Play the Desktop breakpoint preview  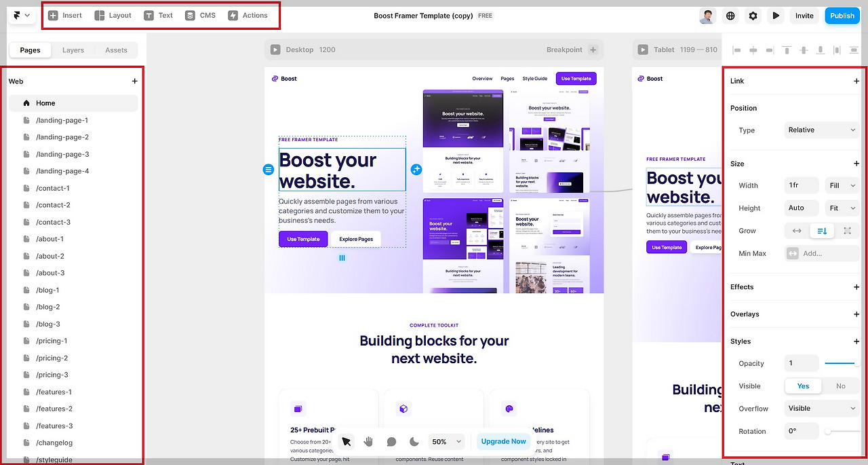[x=275, y=50]
